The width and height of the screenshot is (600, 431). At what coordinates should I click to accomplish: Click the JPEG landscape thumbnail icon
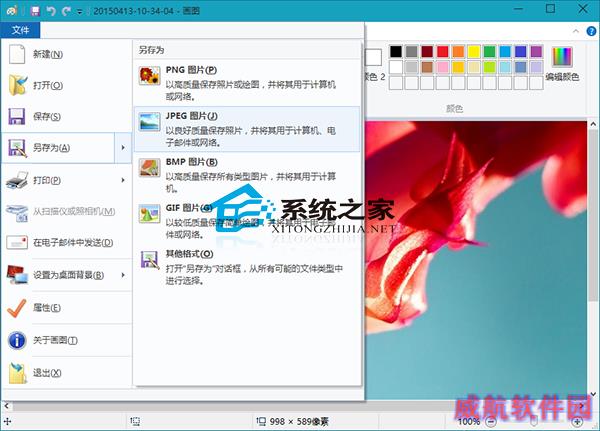coord(150,122)
